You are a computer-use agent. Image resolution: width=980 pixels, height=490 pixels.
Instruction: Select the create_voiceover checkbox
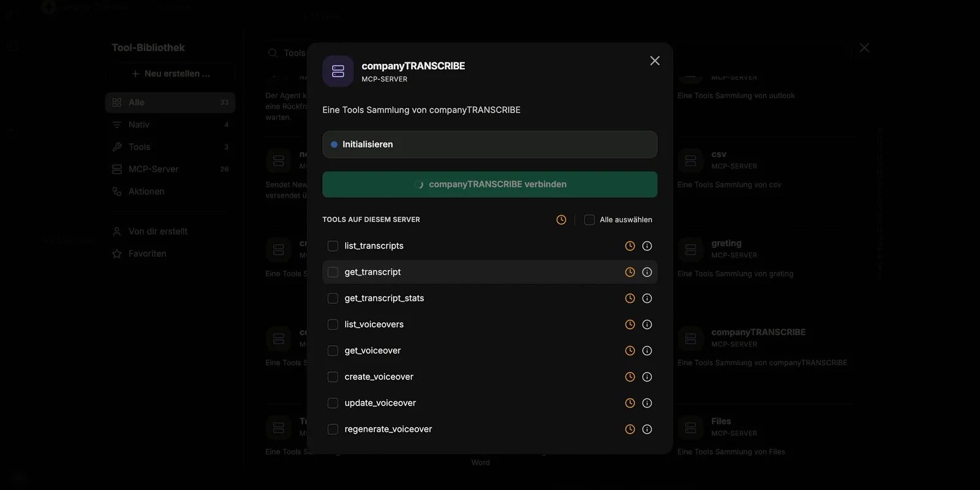(x=333, y=377)
